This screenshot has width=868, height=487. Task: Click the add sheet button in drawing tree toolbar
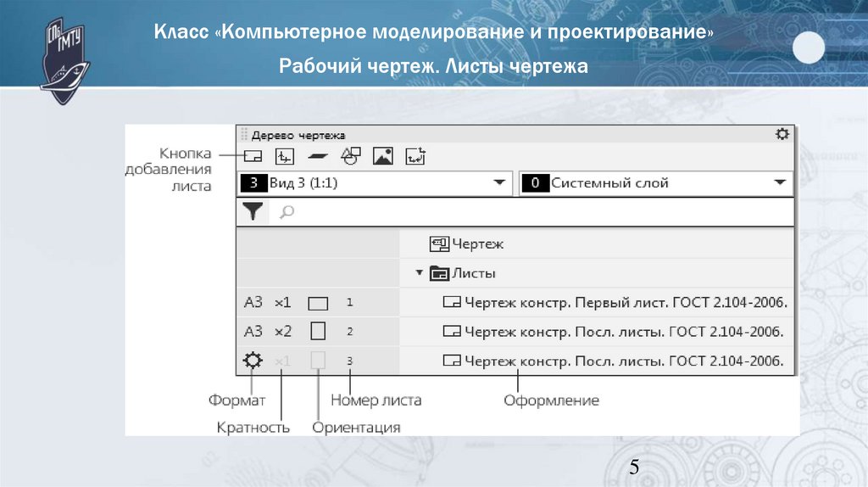pyautogui.click(x=253, y=157)
